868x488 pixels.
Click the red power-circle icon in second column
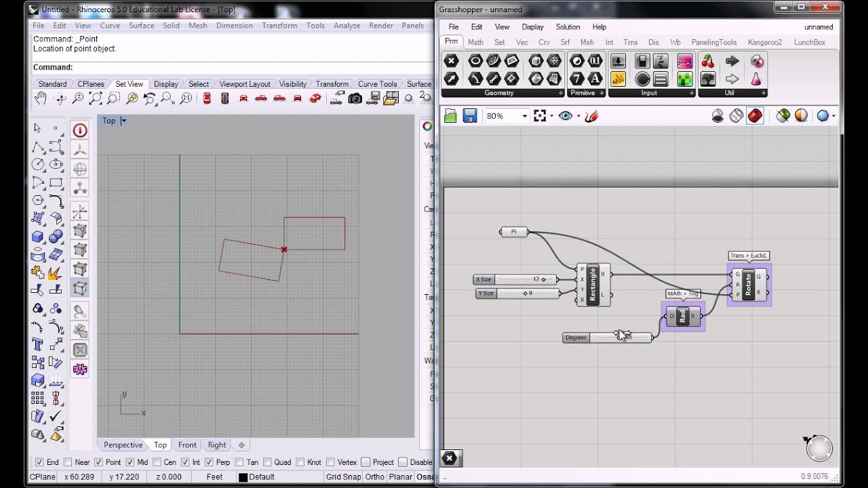click(80, 131)
